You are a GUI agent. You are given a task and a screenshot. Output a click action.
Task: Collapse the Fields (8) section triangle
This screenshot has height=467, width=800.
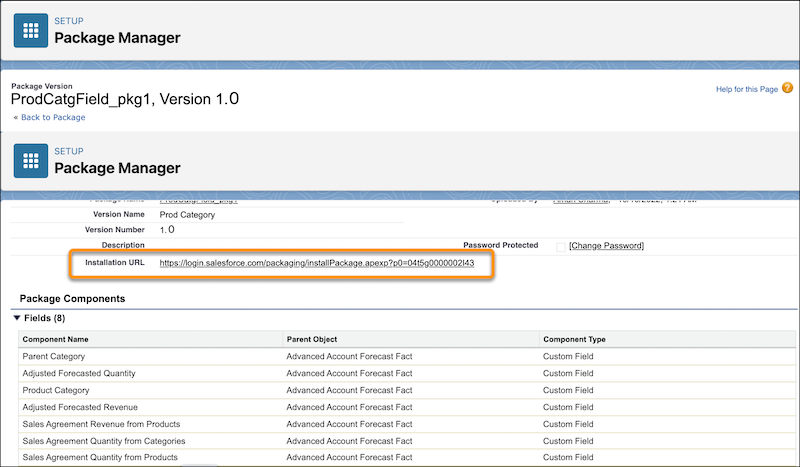point(17,318)
